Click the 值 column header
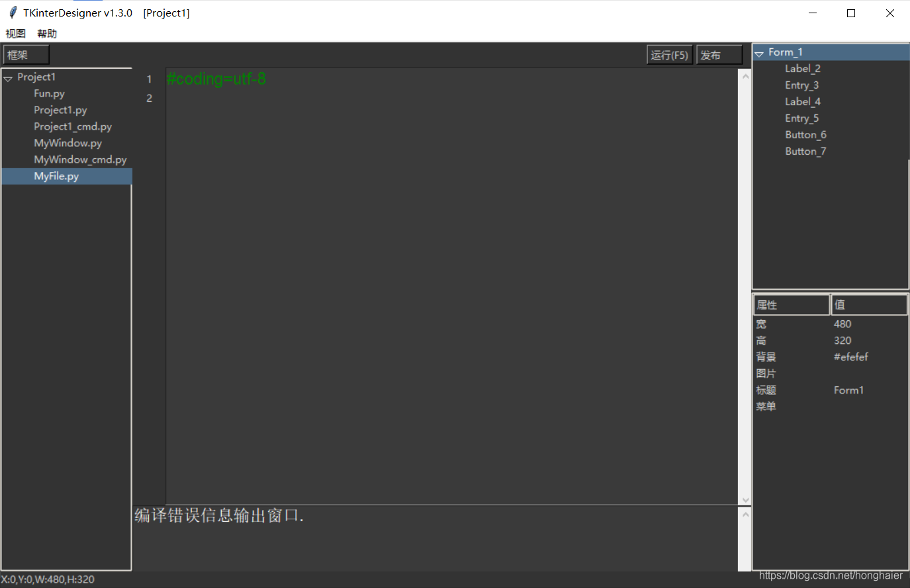 click(x=869, y=305)
